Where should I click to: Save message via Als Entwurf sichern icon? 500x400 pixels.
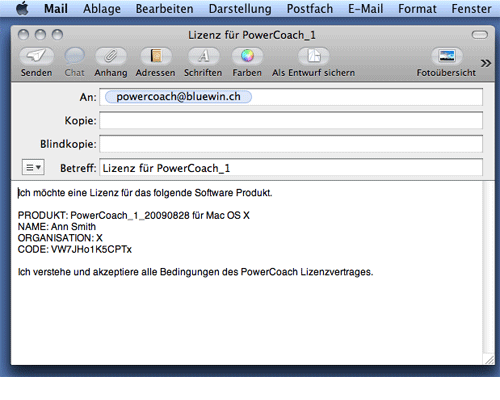[x=313, y=56]
